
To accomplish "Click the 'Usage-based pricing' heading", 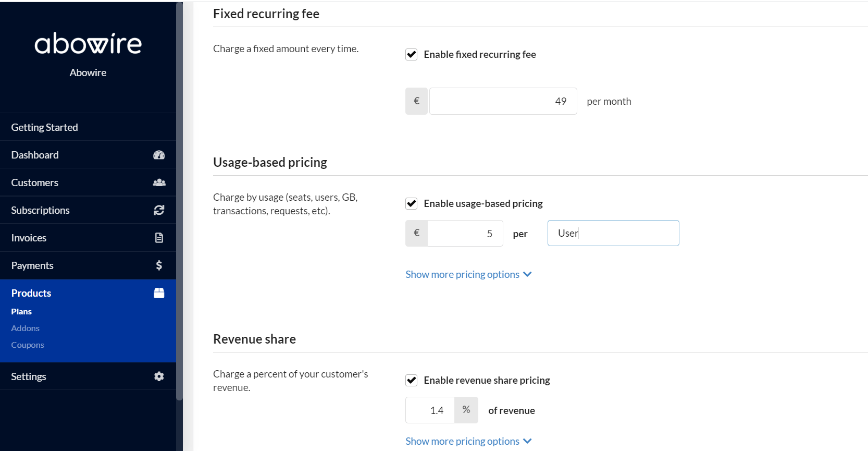I will point(270,162).
